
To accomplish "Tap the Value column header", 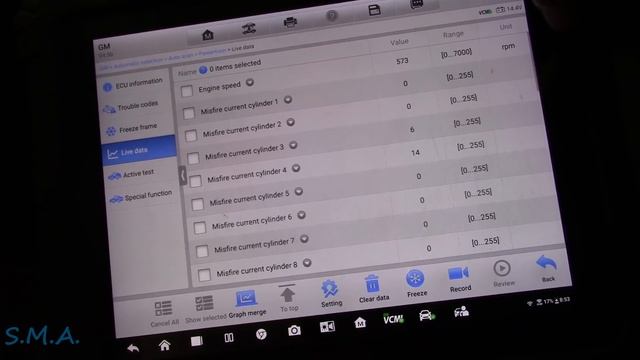I will pos(399,42).
